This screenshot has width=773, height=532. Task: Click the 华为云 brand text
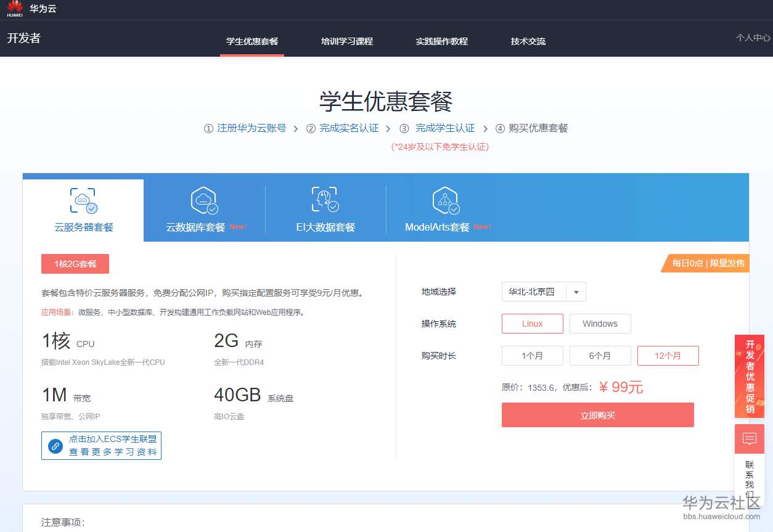43,9
